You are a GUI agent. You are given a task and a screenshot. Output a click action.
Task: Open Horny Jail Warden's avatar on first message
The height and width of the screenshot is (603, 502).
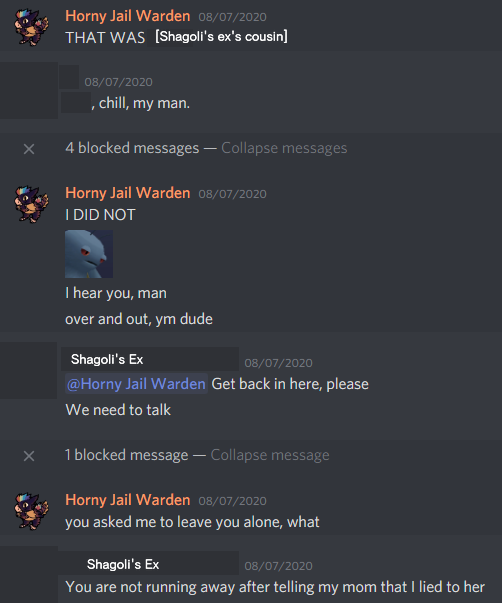[x=32, y=27]
